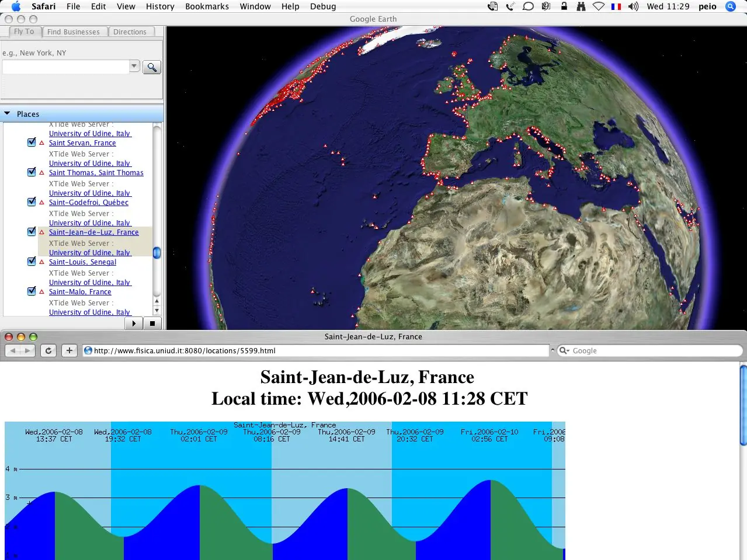Open the Bookmarks menu

207,6
